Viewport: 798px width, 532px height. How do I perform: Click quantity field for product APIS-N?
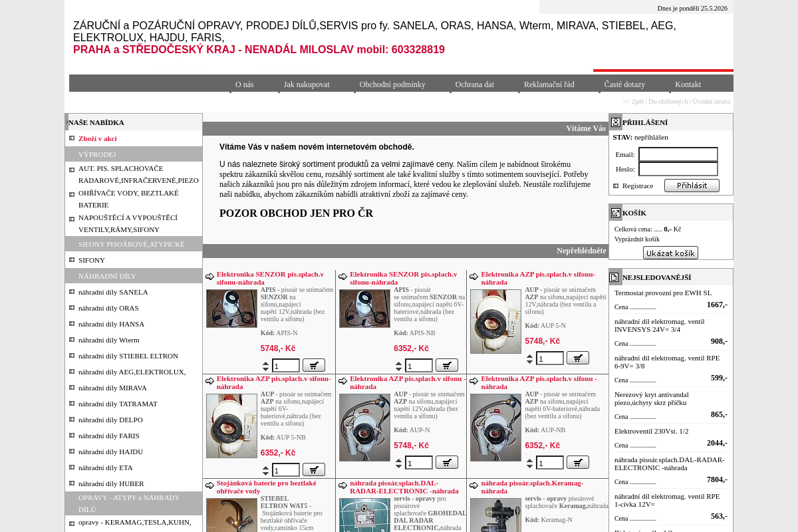tap(286, 366)
